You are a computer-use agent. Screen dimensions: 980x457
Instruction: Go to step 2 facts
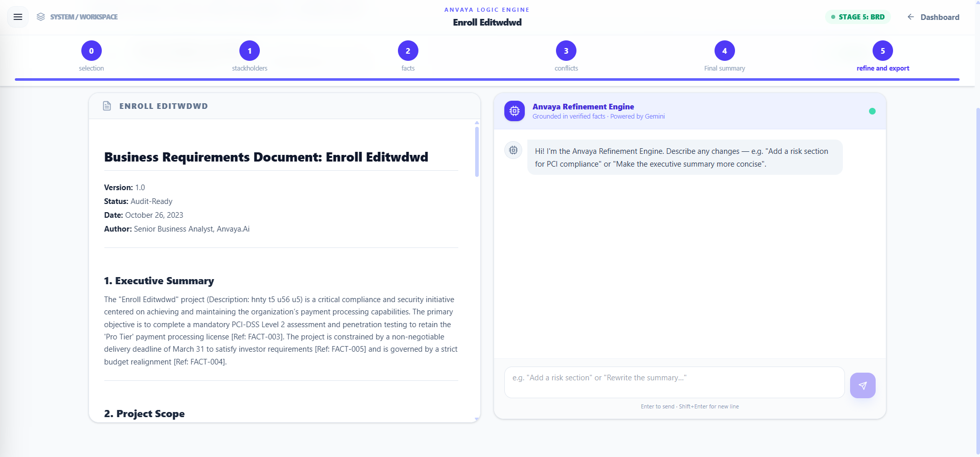coord(408,51)
